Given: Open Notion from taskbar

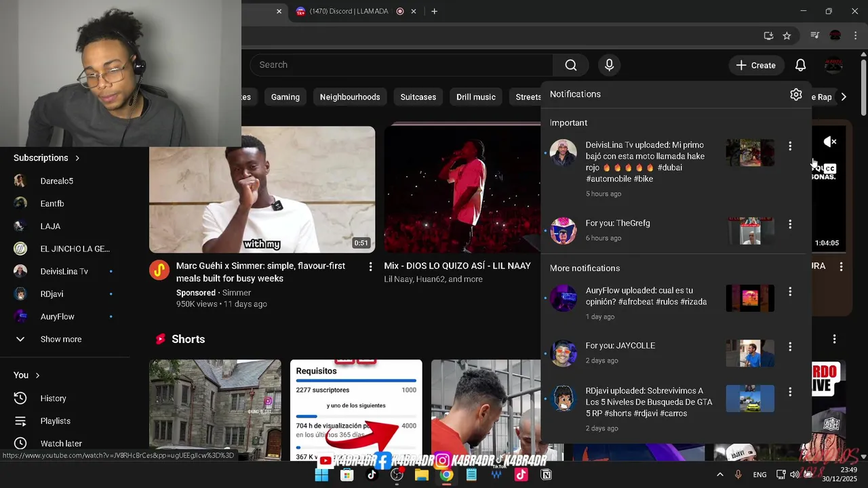Looking at the screenshot, I should tap(546, 474).
